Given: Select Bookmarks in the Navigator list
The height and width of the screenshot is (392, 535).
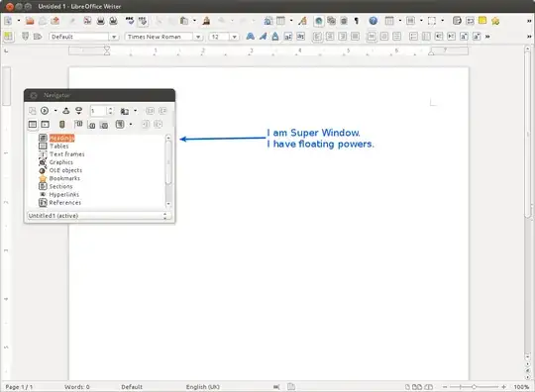Looking at the screenshot, I should click(64, 178).
